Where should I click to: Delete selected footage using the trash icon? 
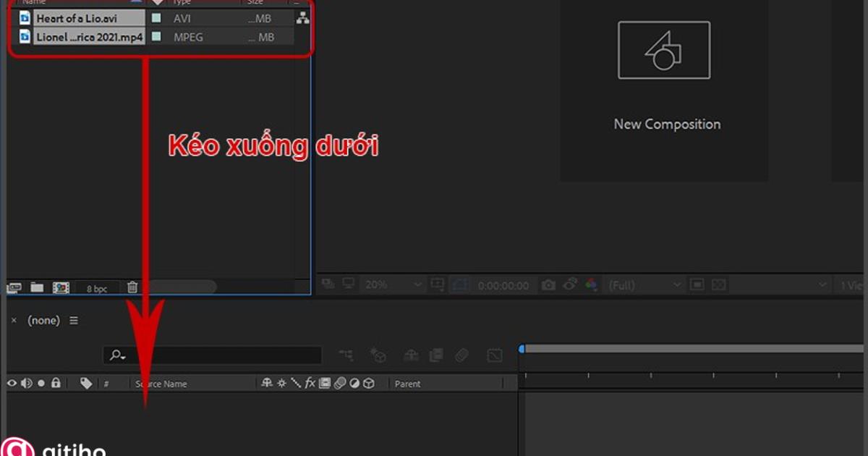tap(132, 287)
